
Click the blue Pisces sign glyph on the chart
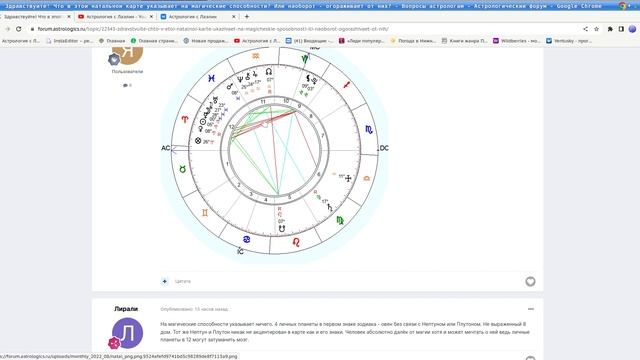211,78
